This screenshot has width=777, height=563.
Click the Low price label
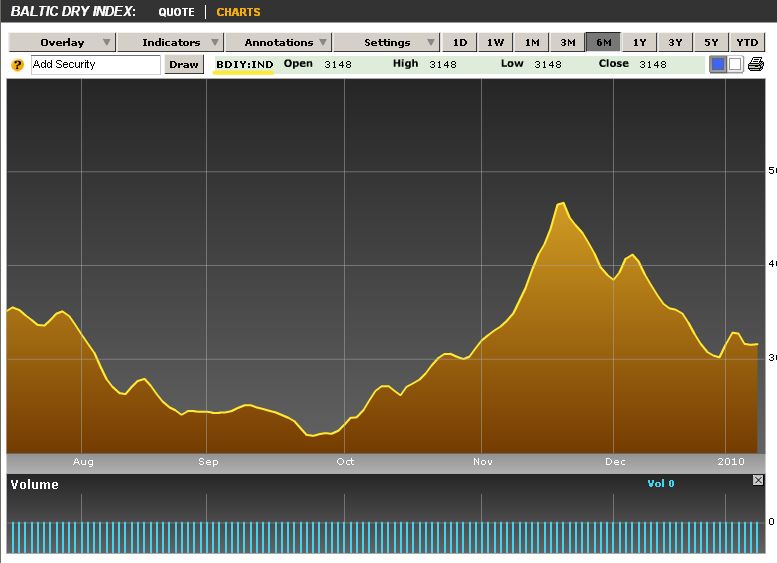(512, 63)
